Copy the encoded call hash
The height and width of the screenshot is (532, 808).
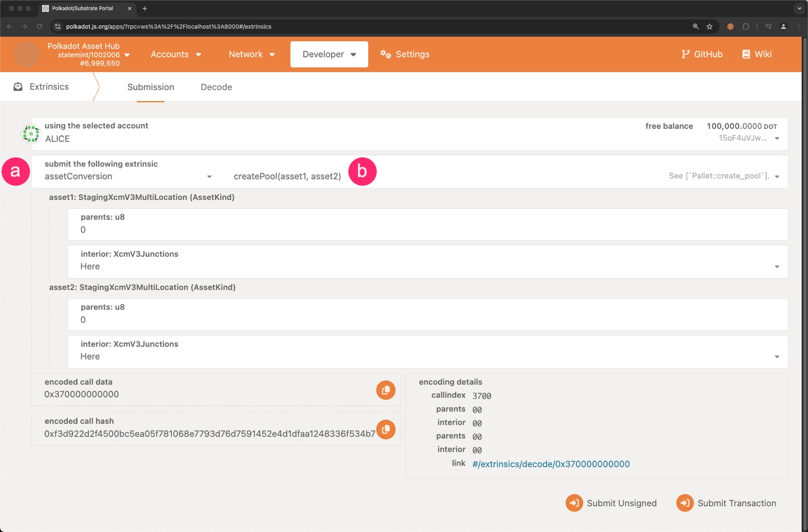(x=385, y=429)
